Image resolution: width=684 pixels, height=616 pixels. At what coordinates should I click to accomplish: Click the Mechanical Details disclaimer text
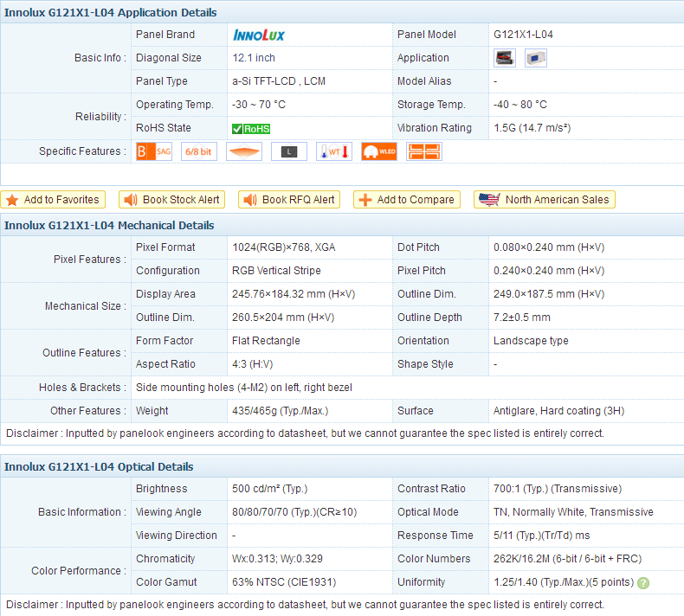305,433
